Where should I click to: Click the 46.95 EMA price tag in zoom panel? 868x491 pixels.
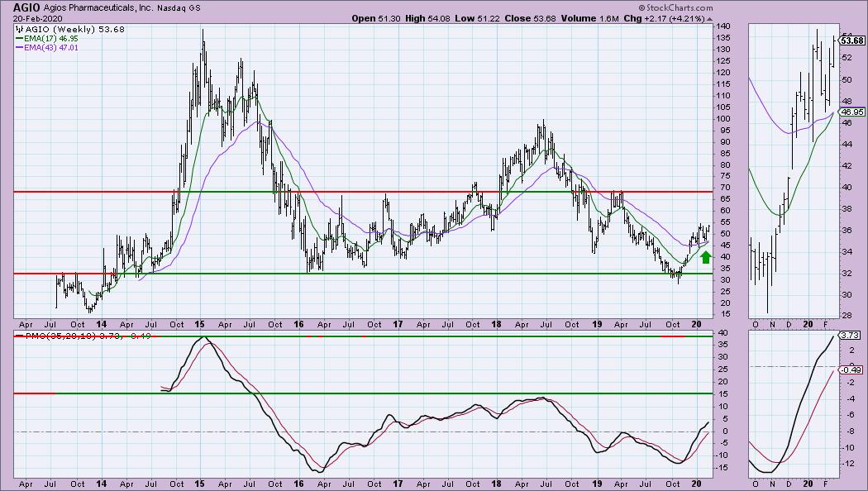point(851,112)
